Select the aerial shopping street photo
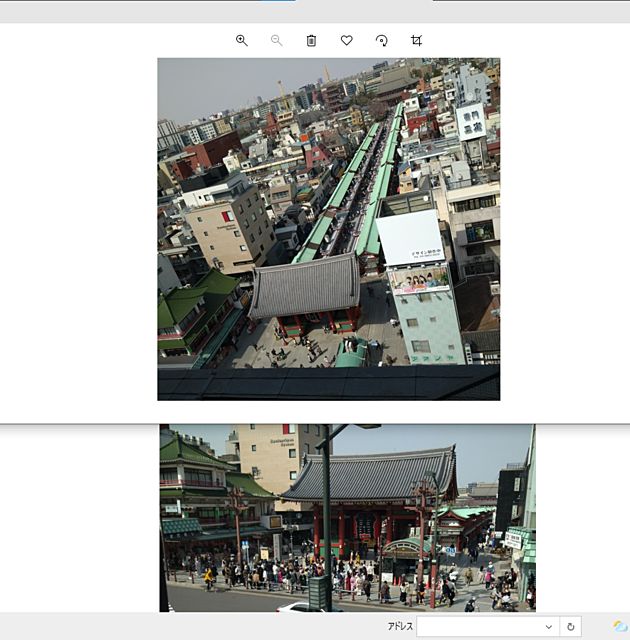Screen dimensions: 630x640 (328, 228)
